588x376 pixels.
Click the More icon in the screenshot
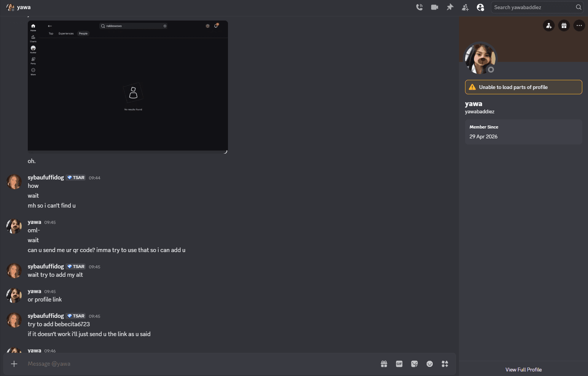tap(33, 71)
